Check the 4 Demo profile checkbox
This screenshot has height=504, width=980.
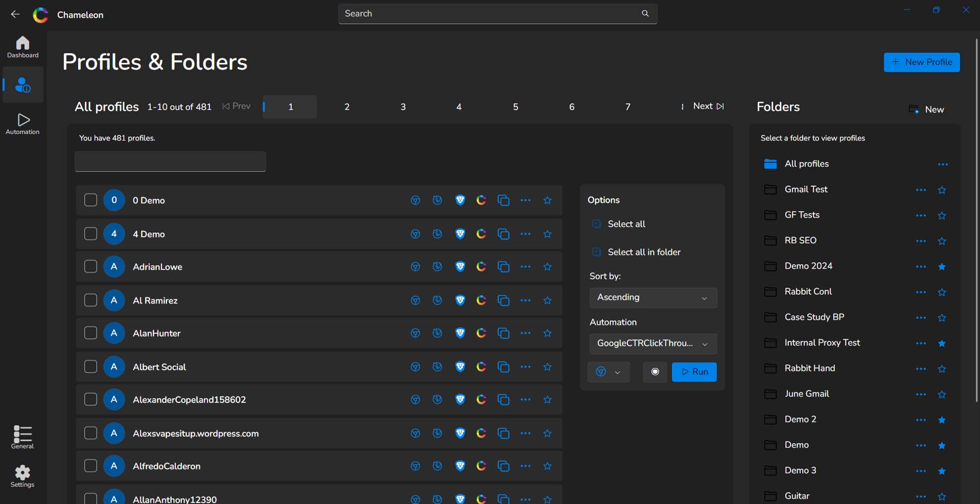(x=91, y=234)
